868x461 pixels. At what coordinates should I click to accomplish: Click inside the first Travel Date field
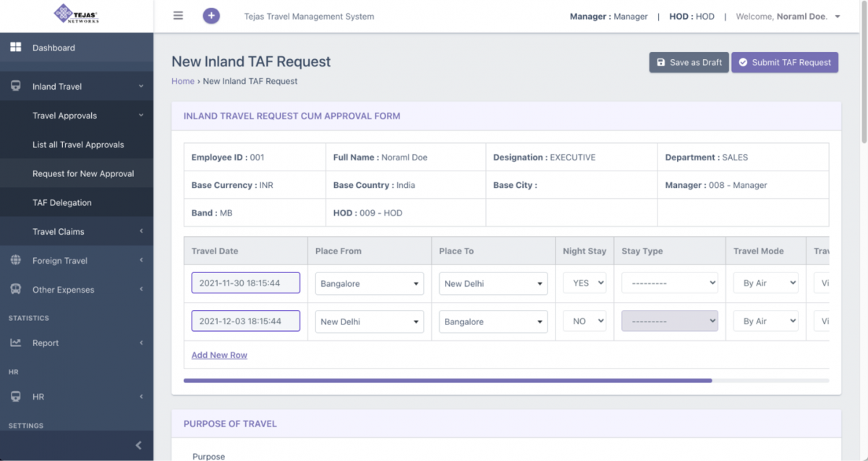pyautogui.click(x=245, y=283)
